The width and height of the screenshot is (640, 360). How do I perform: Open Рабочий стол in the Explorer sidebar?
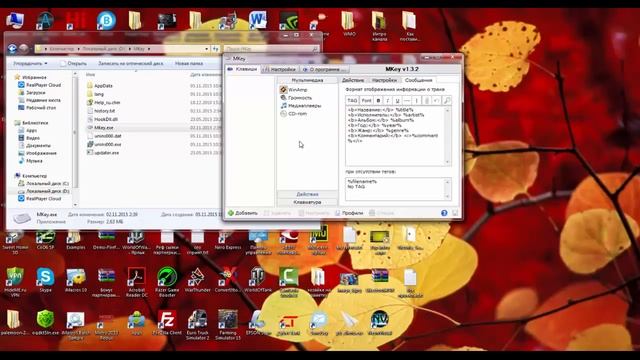pyautogui.click(x=37, y=108)
